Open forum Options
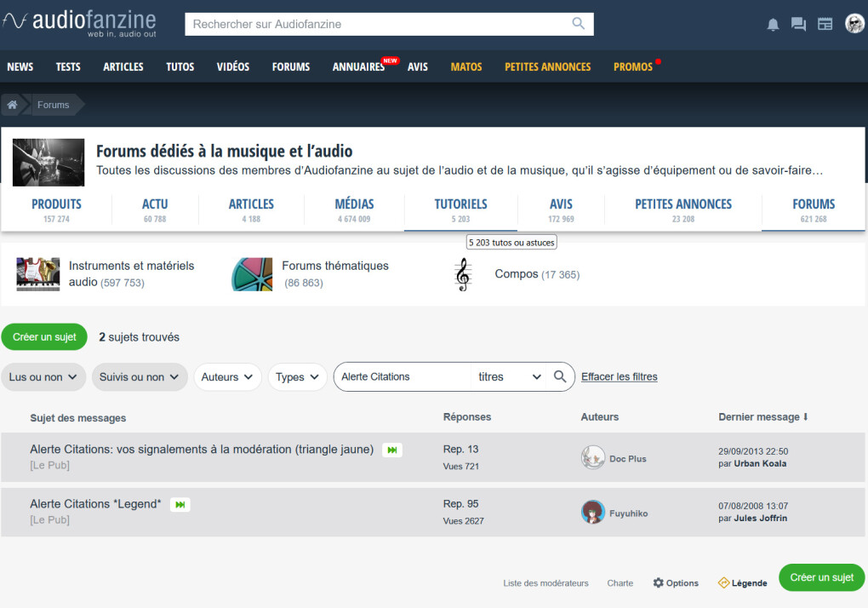Image resolution: width=868 pixels, height=608 pixels. pyautogui.click(x=676, y=583)
